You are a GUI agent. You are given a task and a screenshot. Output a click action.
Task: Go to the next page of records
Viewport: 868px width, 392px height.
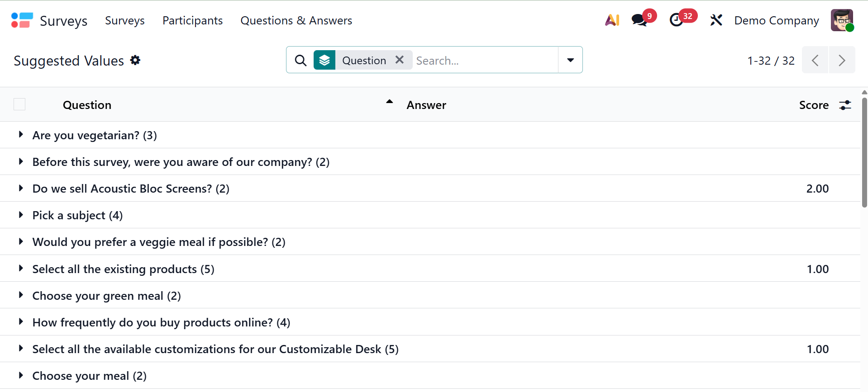click(x=842, y=60)
